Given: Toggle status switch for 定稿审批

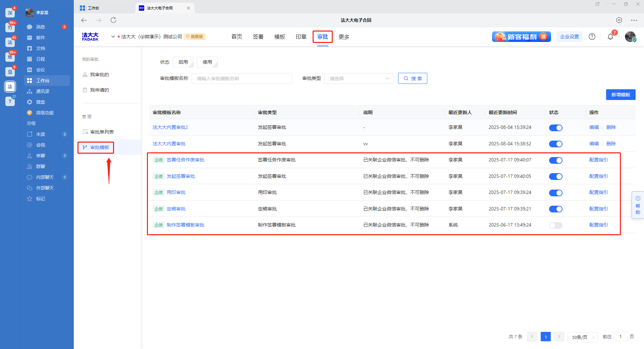Looking at the screenshot, I should (x=555, y=209).
